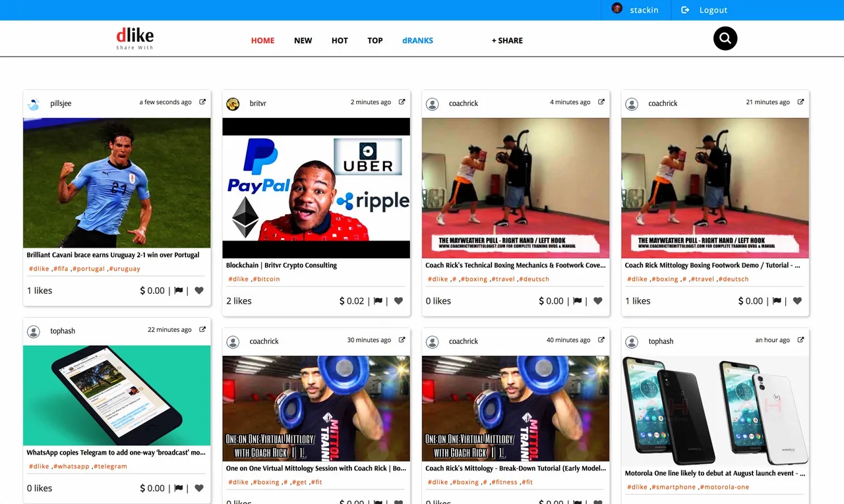Click '2 likes' on the Britvr post
The width and height of the screenshot is (844, 504).
[x=239, y=301]
